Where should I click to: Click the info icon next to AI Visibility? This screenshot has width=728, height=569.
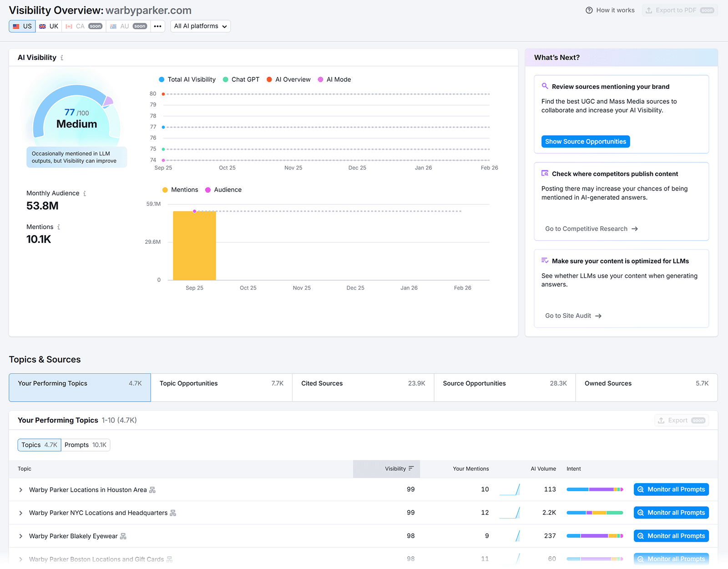[62, 58]
